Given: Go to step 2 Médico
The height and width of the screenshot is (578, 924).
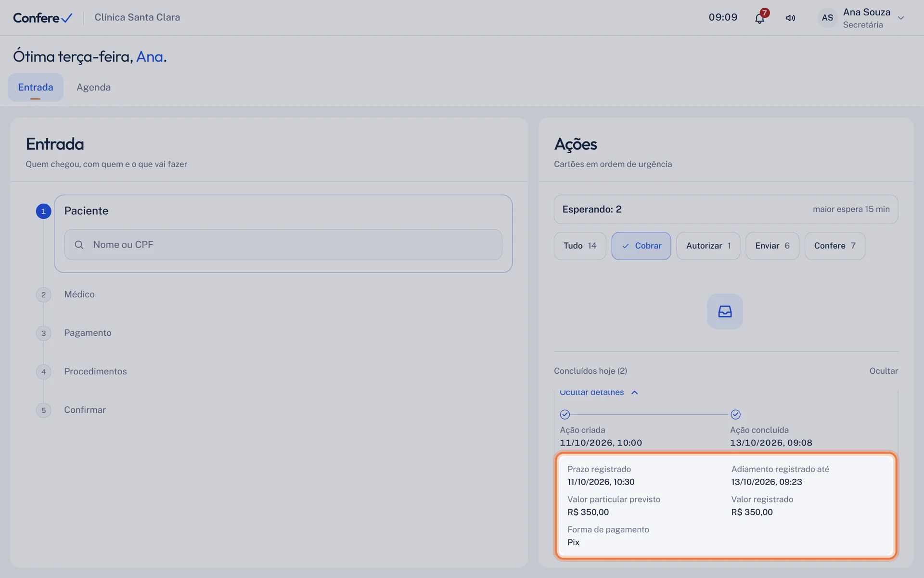Looking at the screenshot, I should 79,294.
